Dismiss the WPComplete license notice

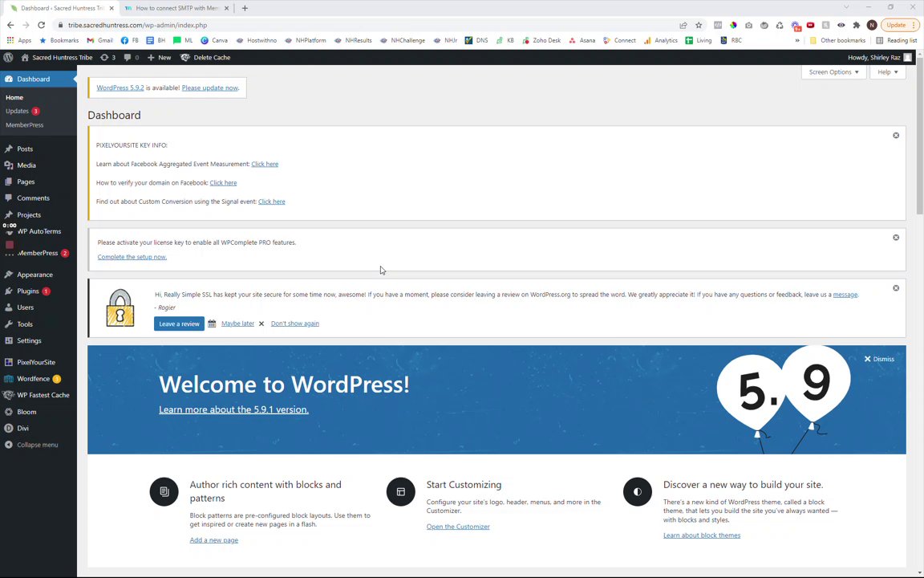point(896,238)
